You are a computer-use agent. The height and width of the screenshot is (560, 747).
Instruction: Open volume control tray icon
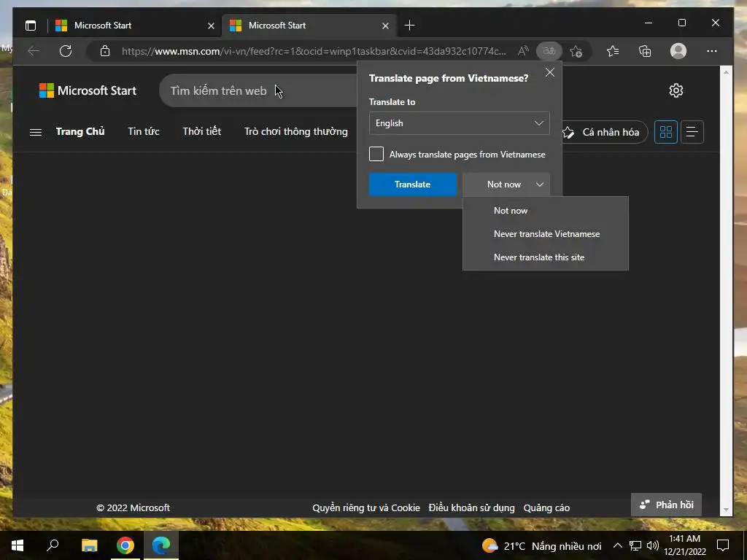tap(653, 545)
